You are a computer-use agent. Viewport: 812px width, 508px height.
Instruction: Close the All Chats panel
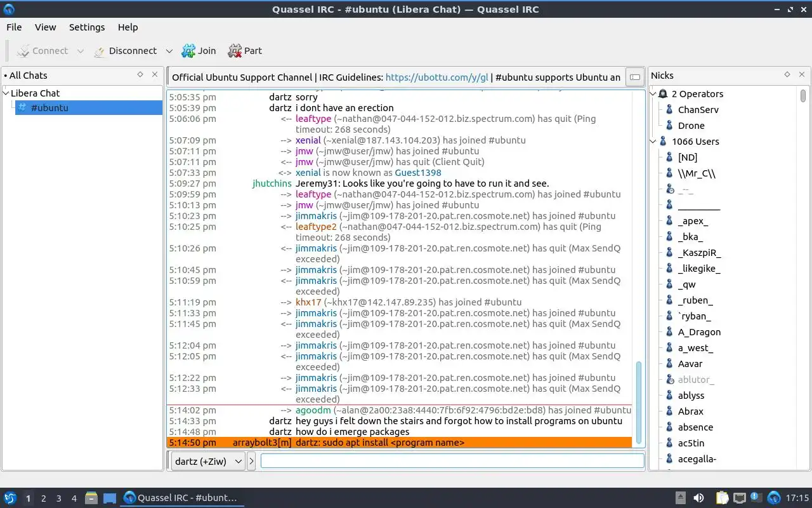tap(155, 74)
